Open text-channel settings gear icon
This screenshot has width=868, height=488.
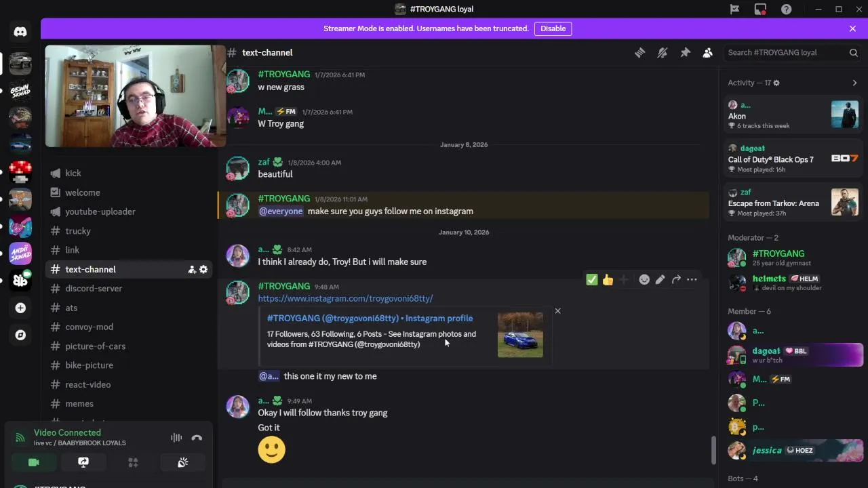click(203, 270)
